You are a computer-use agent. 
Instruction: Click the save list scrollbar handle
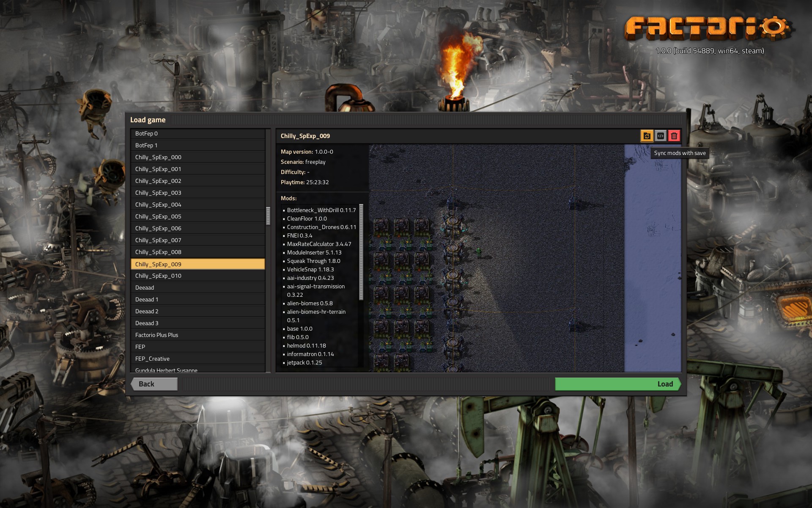click(x=268, y=216)
